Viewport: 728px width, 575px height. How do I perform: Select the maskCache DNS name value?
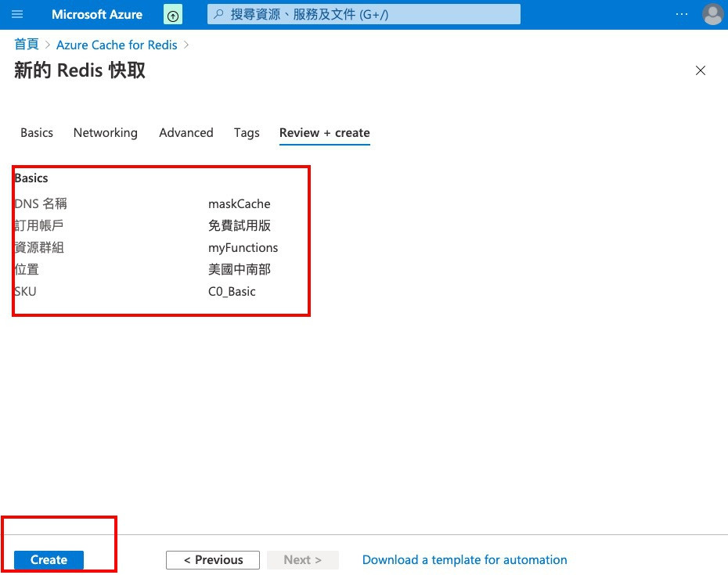239,203
